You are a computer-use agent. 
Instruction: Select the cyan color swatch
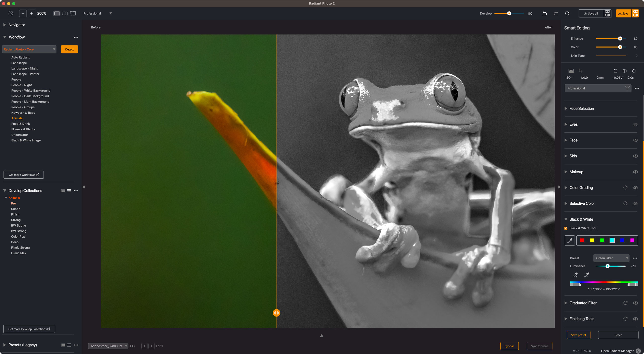click(612, 240)
